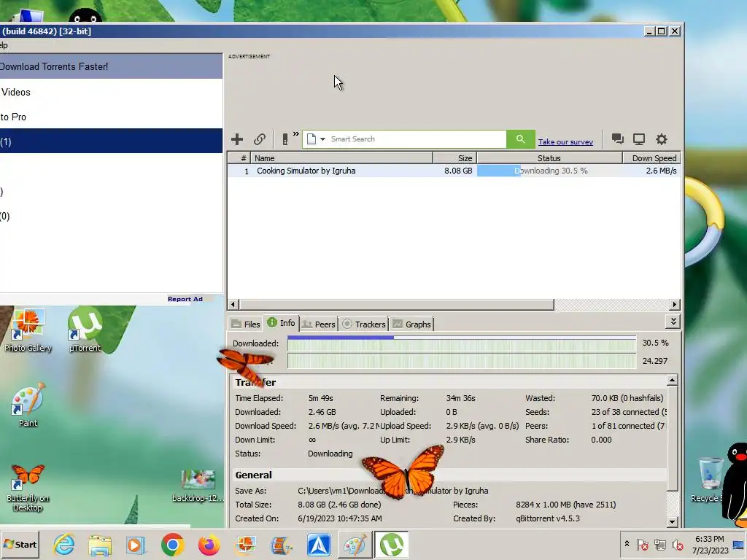Launch Internet Explorer from the taskbar

(64, 545)
